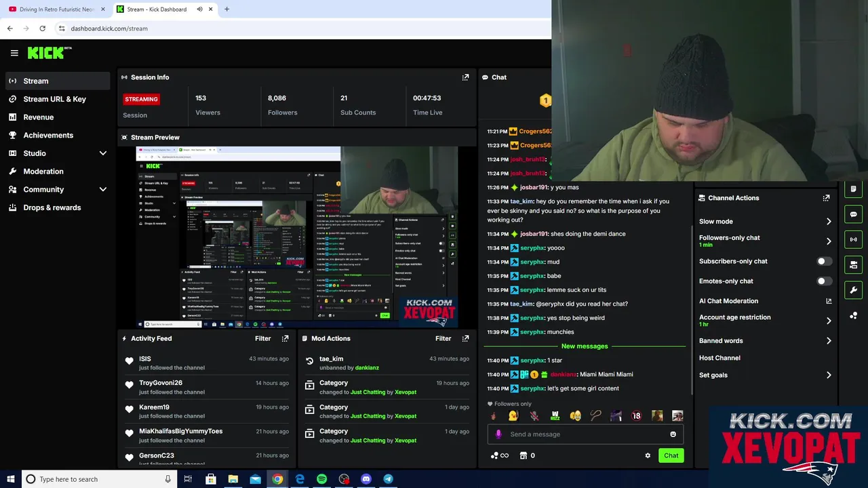This screenshot has height=488, width=868.
Task: Click the broadcast signal icon in right sidebar
Action: coord(853,239)
